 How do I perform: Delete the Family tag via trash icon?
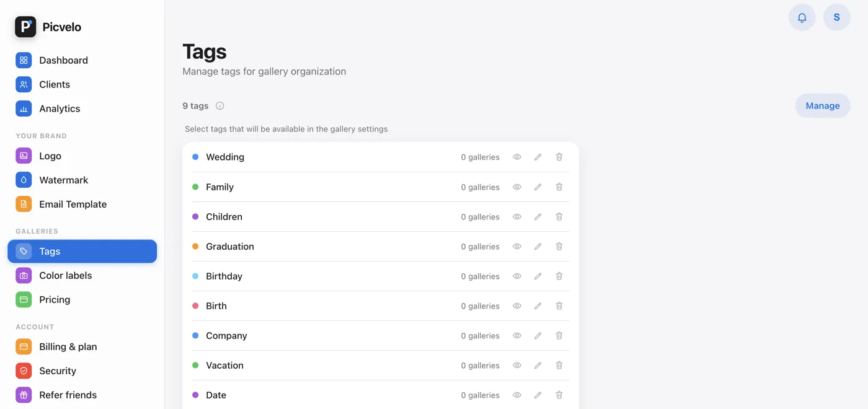[559, 187]
